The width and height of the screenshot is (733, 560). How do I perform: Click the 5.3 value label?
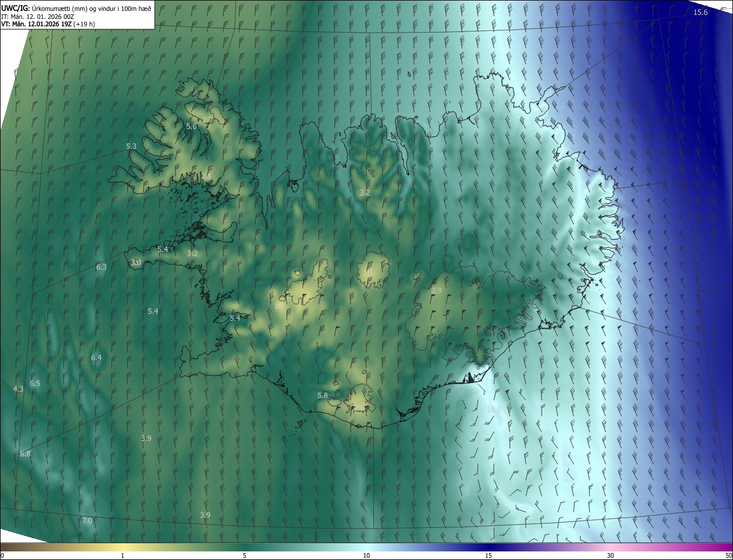(131, 147)
